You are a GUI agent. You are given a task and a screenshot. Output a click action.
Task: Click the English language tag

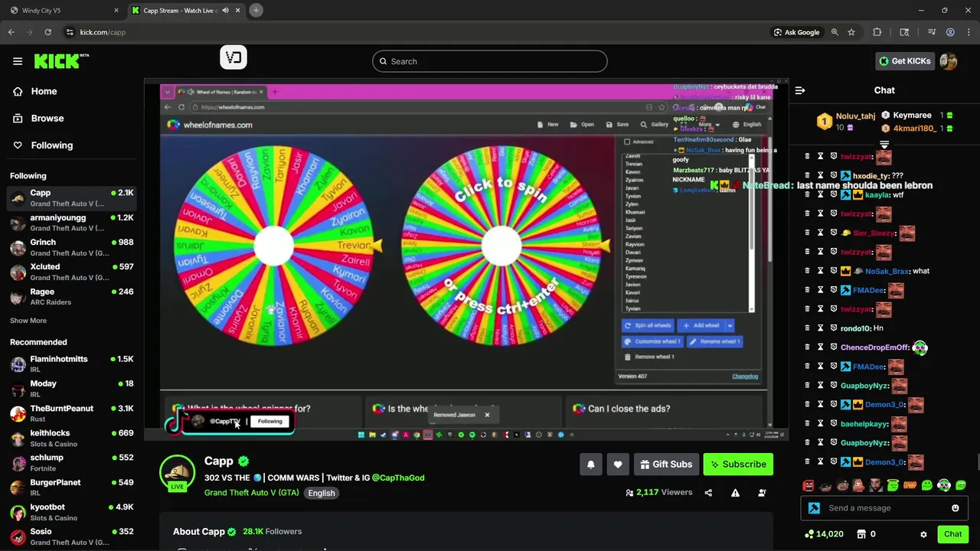click(322, 493)
